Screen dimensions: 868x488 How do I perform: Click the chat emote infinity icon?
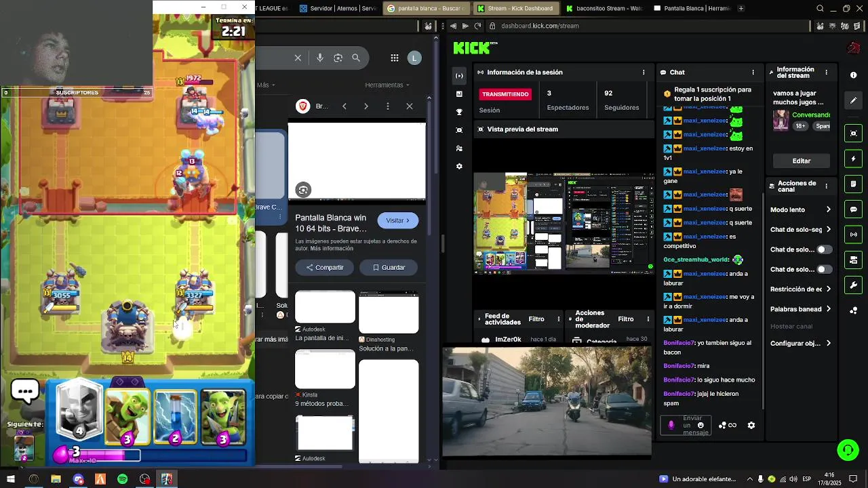732,425
